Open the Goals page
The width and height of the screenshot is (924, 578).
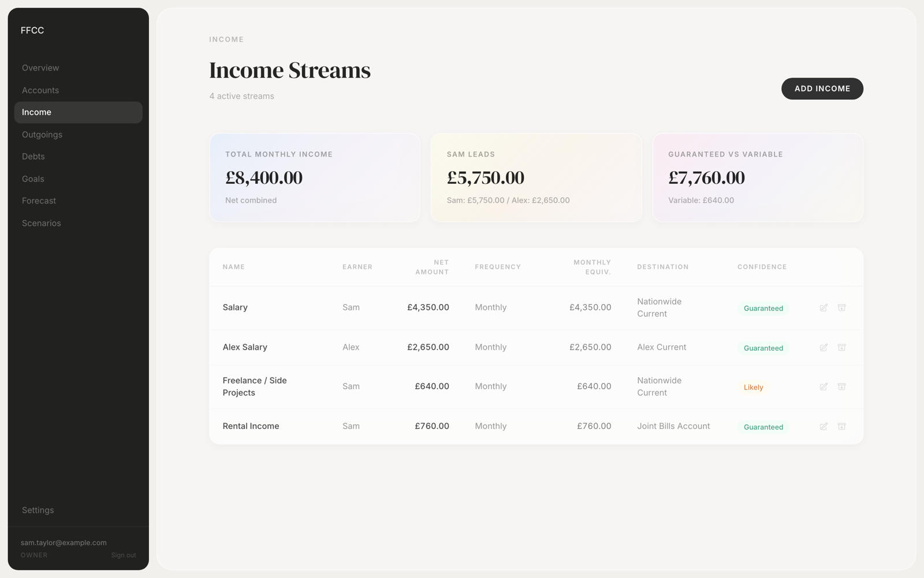point(78,179)
